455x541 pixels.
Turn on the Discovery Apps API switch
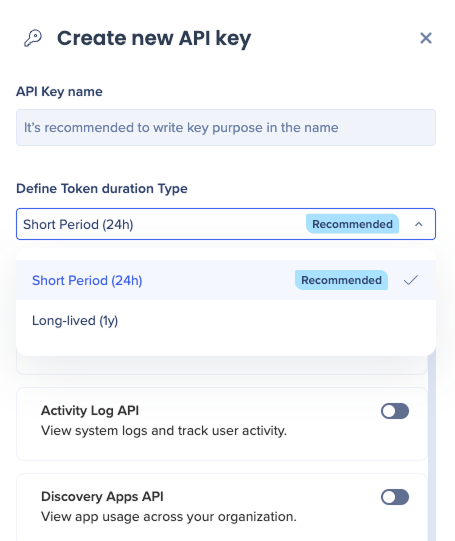click(x=395, y=497)
